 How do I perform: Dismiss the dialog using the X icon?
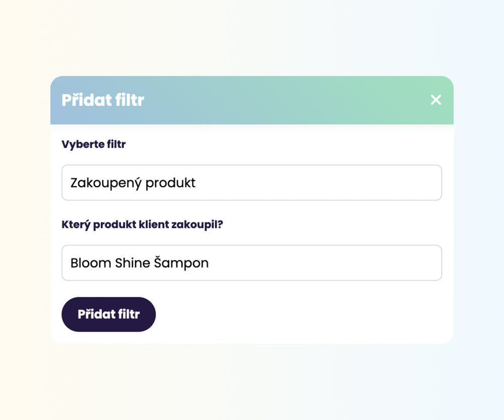436,100
